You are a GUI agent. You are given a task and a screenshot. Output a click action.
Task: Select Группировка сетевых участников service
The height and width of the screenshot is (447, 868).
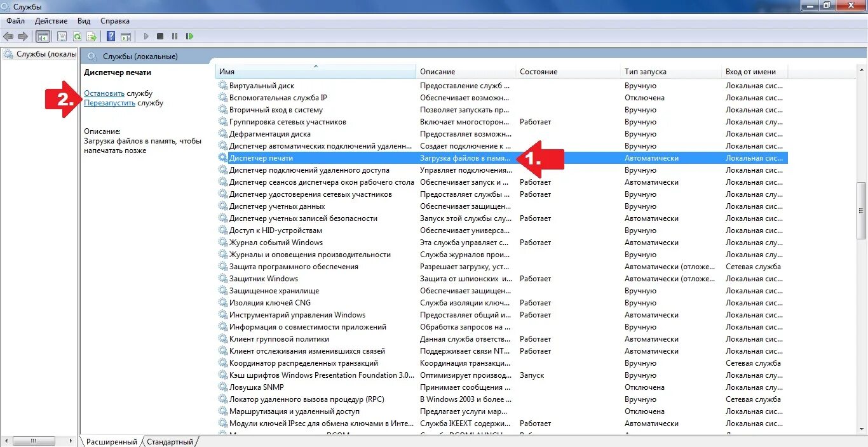click(287, 122)
